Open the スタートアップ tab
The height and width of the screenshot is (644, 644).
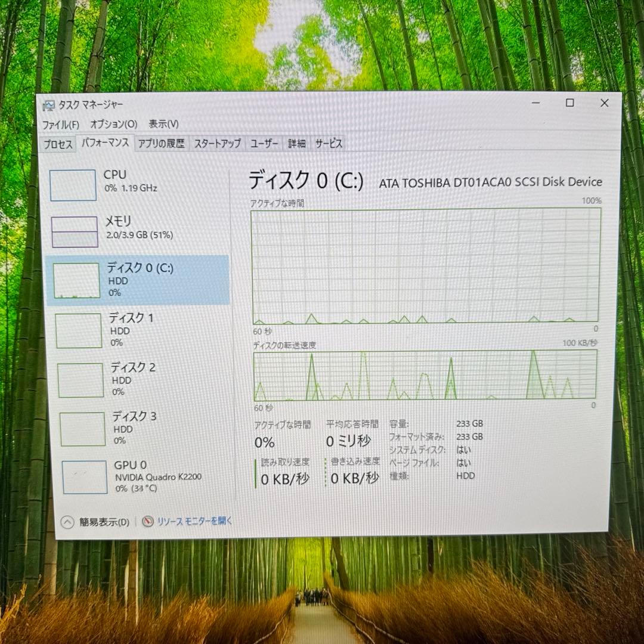(x=219, y=143)
